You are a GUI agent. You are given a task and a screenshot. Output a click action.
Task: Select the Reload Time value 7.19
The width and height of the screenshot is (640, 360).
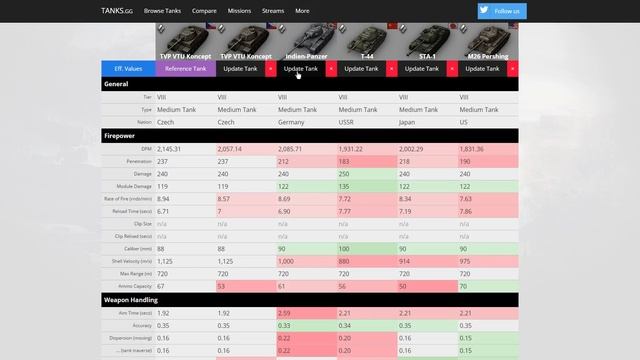pyautogui.click(x=405, y=211)
